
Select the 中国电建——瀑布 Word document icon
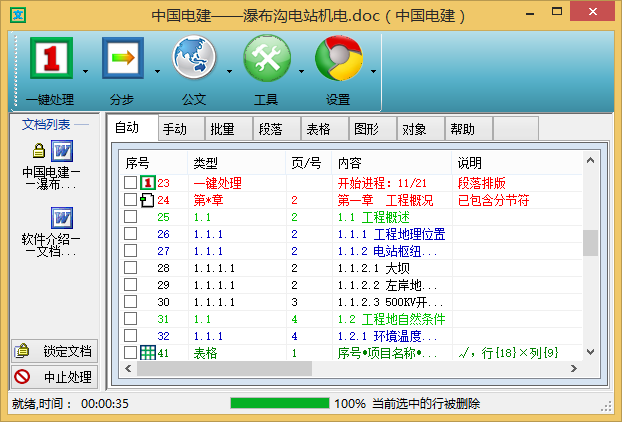[62, 151]
